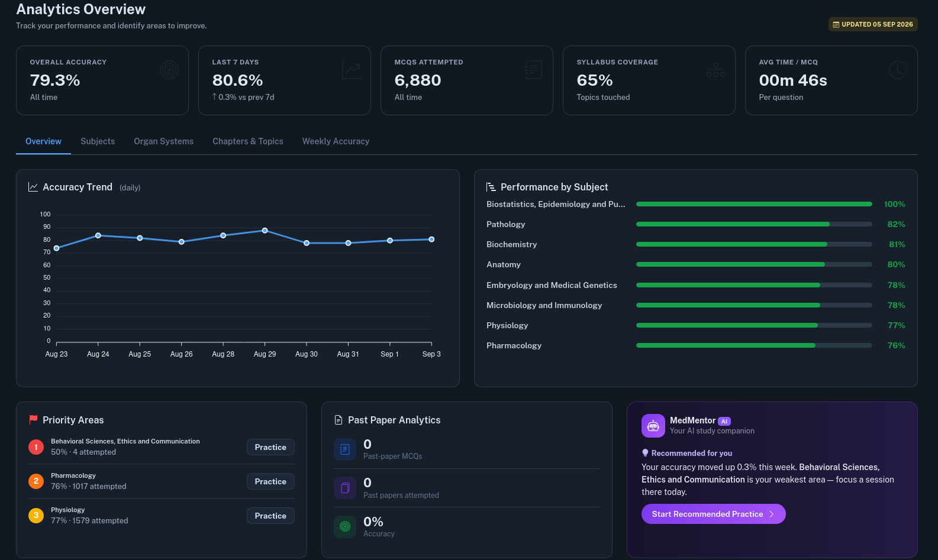938x560 pixels.
Task: Click the red flag Priority Areas icon
Action: click(33, 420)
